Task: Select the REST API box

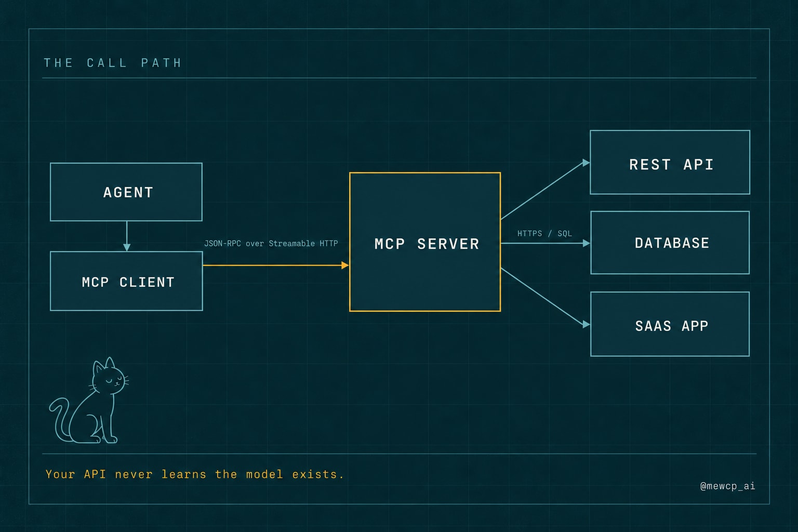Action: point(670,162)
